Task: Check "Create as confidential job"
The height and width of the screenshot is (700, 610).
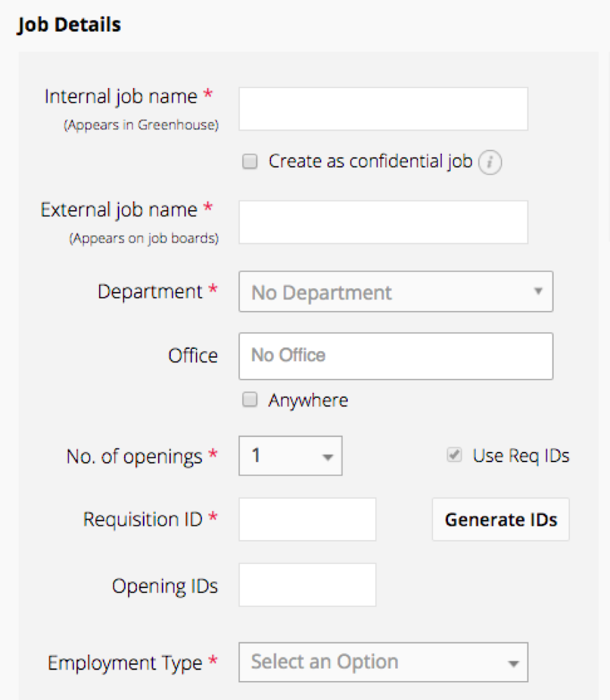Action: click(x=250, y=161)
